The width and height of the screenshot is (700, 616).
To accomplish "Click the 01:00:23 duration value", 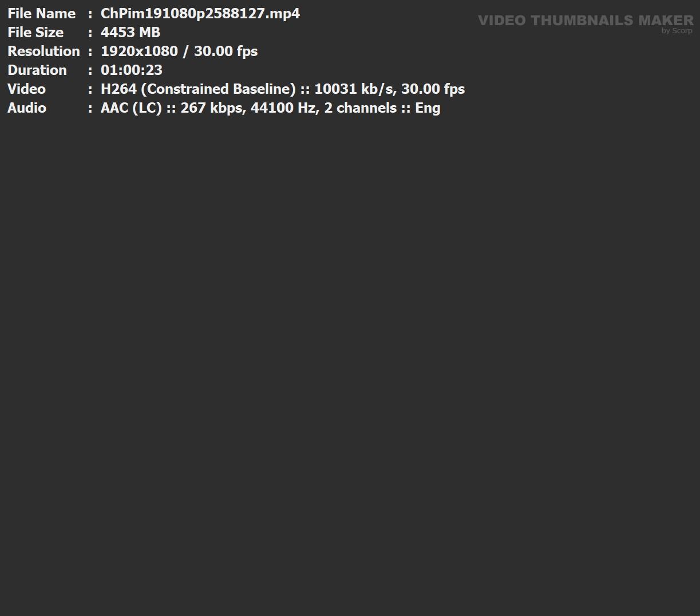I will coord(131,70).
